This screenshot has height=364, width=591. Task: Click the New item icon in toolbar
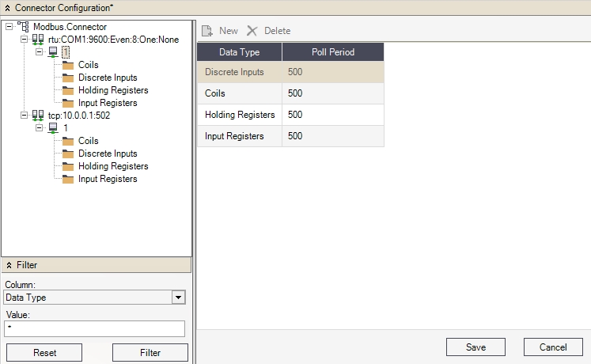(207, 31)
